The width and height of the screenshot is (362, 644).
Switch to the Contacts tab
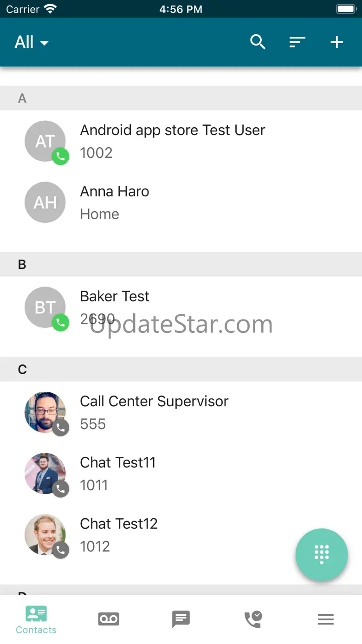(36, 619)
